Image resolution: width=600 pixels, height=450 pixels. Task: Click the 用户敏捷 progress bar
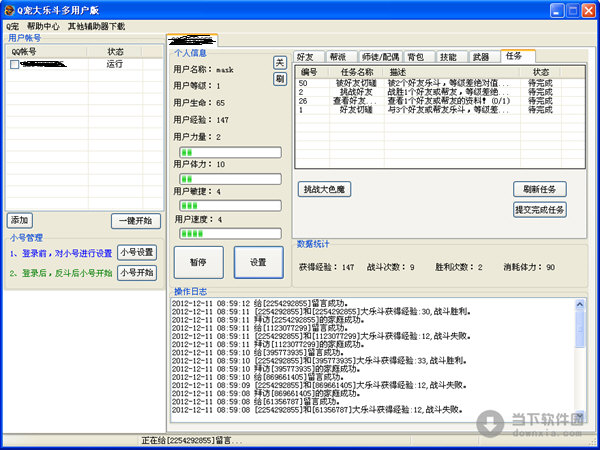[230, 205]
